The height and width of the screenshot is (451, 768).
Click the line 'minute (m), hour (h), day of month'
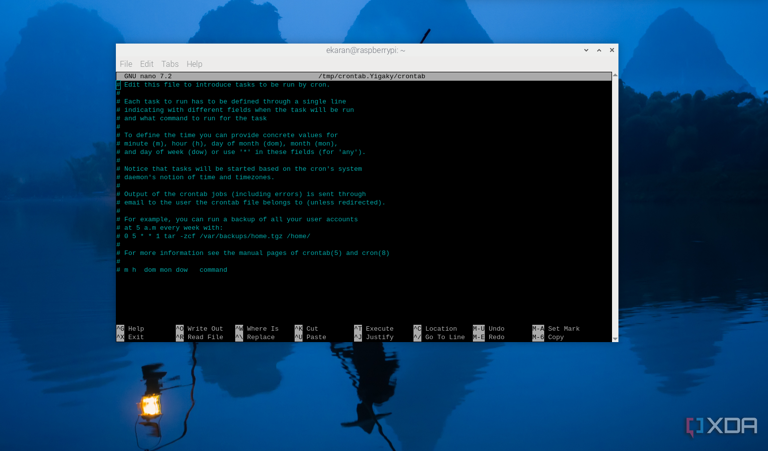coord(227,143)
